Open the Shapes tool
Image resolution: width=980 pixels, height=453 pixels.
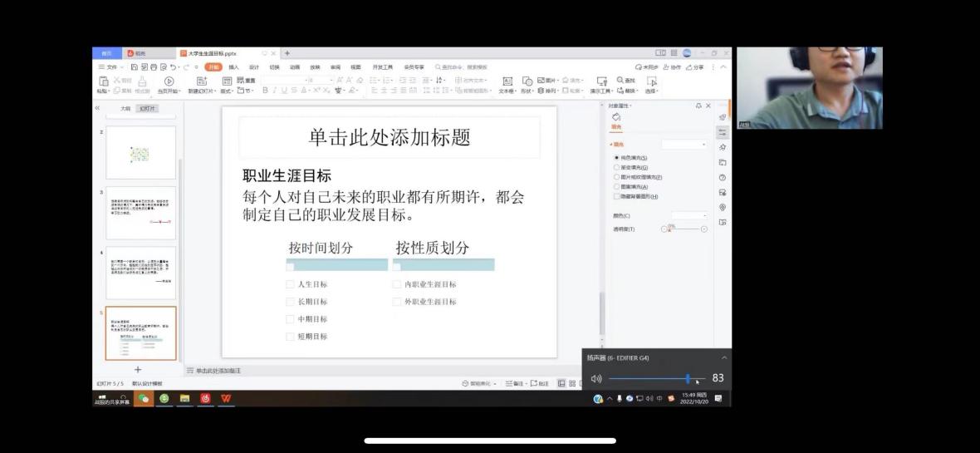click(527, 81)
